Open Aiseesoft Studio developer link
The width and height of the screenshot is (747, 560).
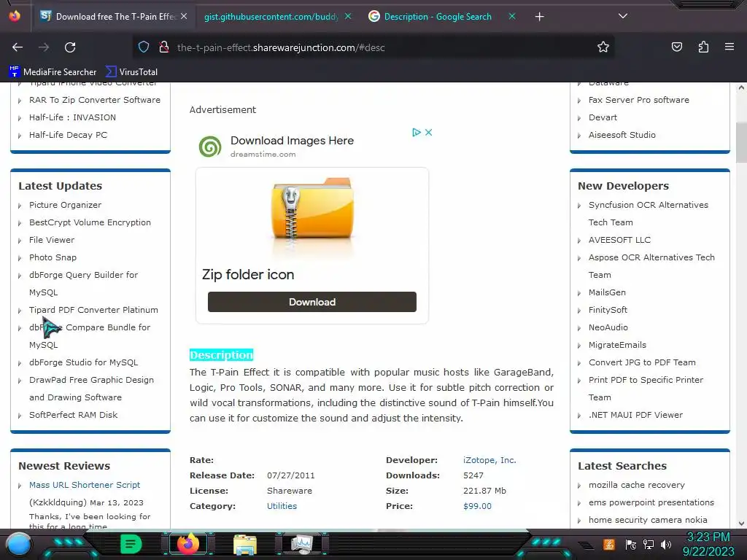click(622, 135)
